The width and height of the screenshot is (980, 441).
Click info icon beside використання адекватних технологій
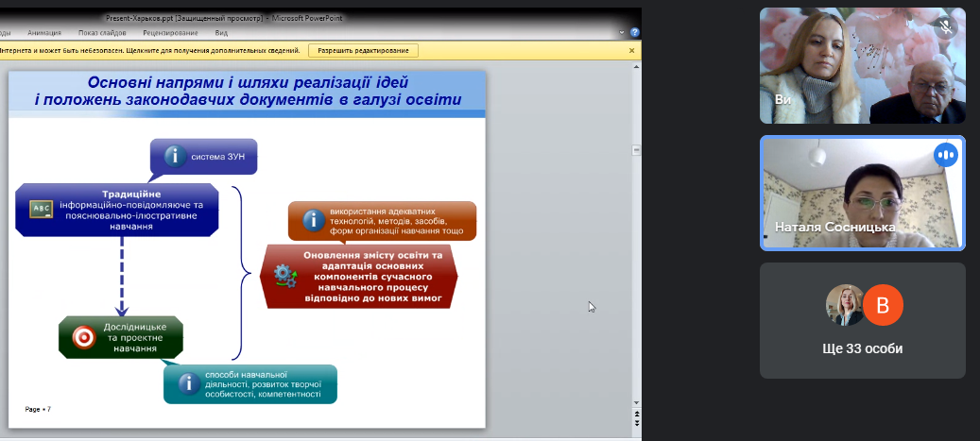(314, 221)
